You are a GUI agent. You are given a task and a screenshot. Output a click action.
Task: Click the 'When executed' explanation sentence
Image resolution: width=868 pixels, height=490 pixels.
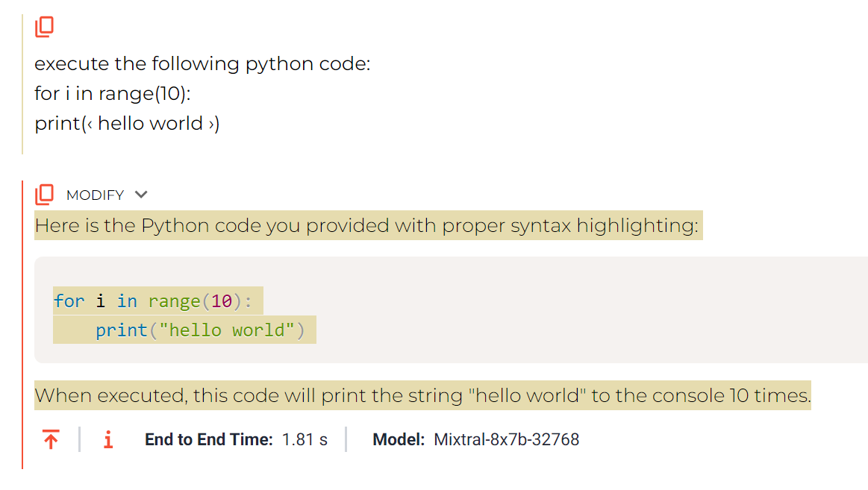422,395
